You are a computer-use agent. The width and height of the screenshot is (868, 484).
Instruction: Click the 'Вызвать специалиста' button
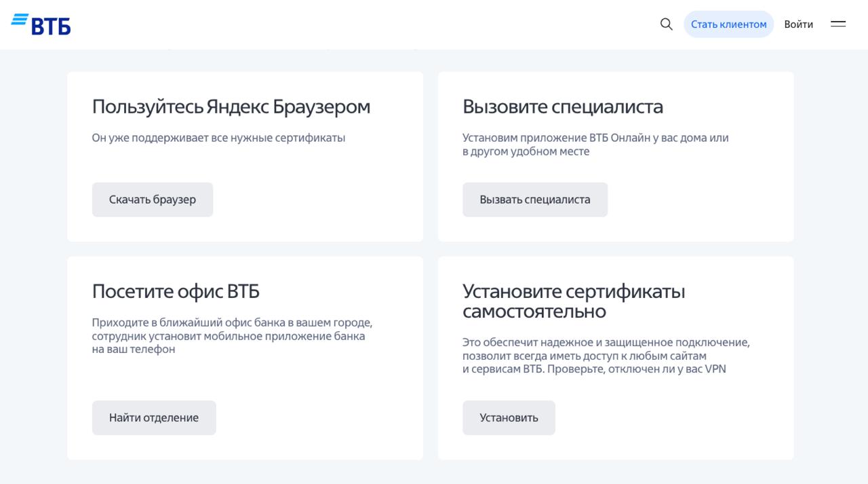[535, 200]
